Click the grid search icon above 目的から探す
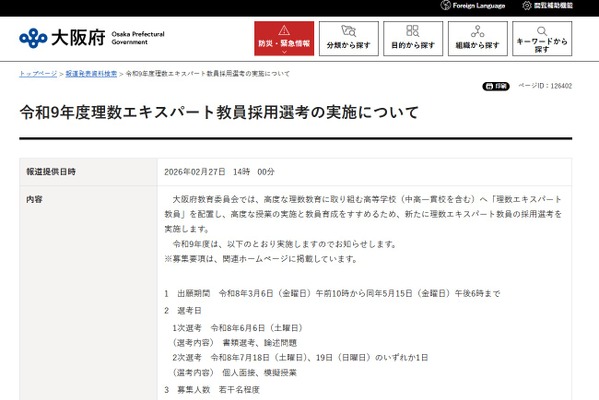599x400 pixels. 413,31
